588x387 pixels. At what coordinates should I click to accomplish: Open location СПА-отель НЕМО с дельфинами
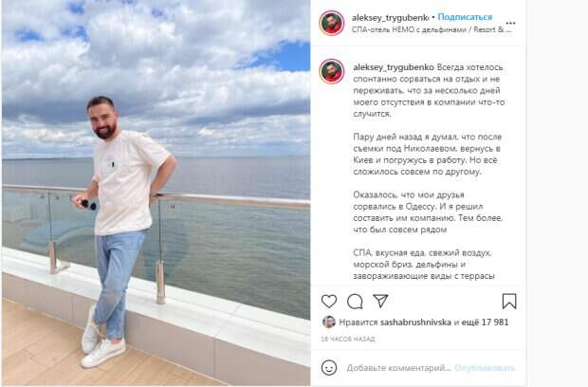click(432, 29)
